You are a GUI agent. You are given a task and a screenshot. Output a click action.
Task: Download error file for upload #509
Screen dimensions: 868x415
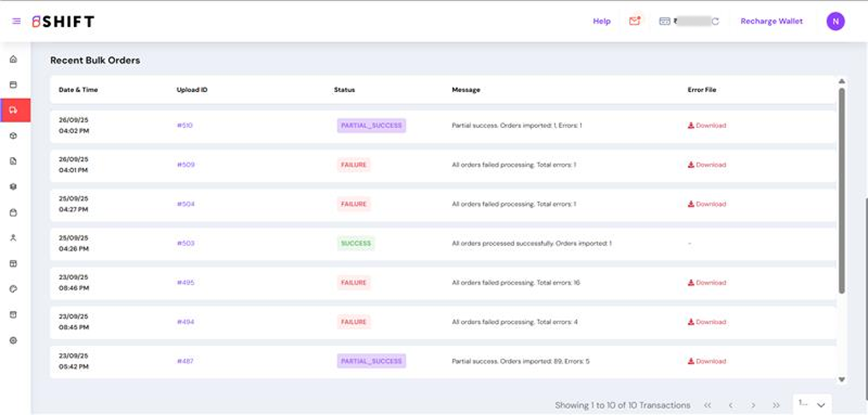tap(707, 165)
